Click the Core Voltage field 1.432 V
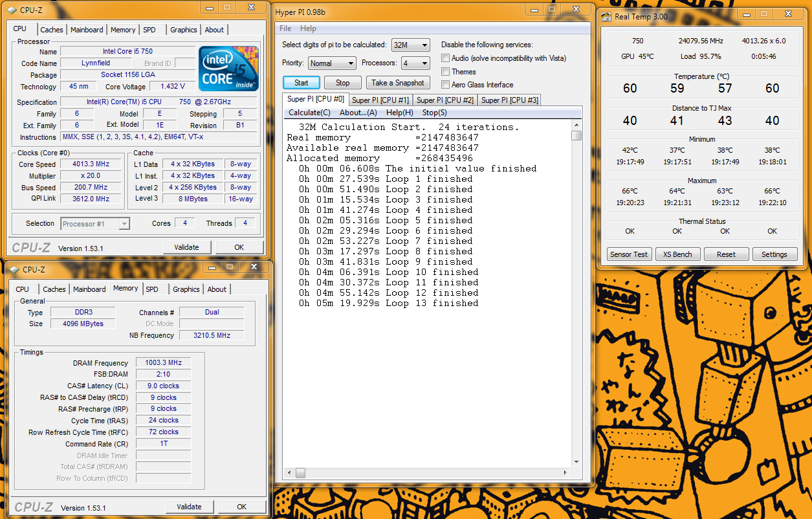 [173, 87]
